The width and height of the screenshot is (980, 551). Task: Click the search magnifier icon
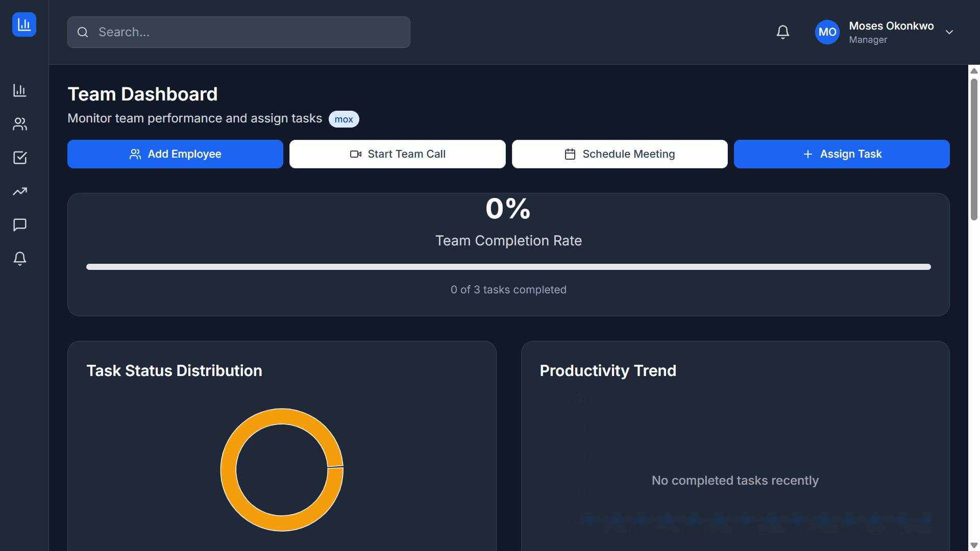(83, 32)
